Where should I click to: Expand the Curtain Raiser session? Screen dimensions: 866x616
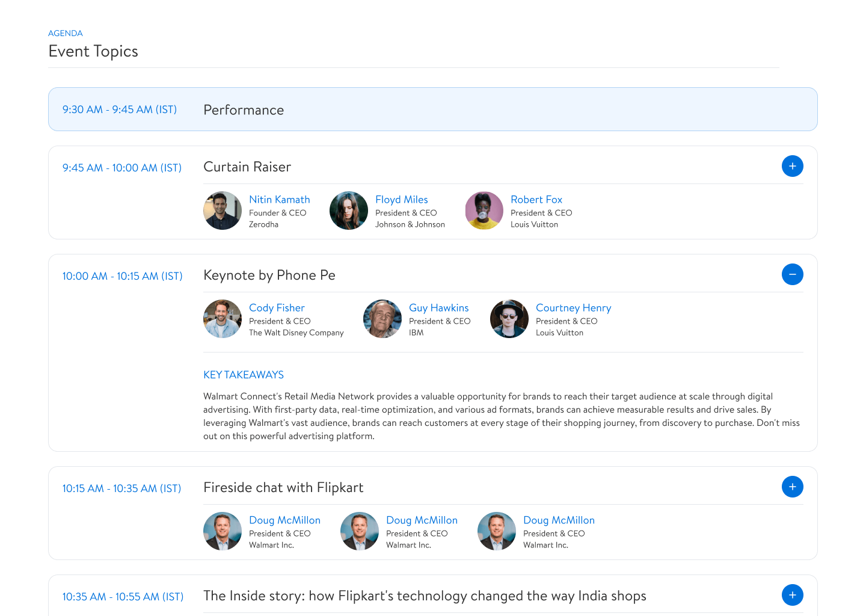pos(793,166)
